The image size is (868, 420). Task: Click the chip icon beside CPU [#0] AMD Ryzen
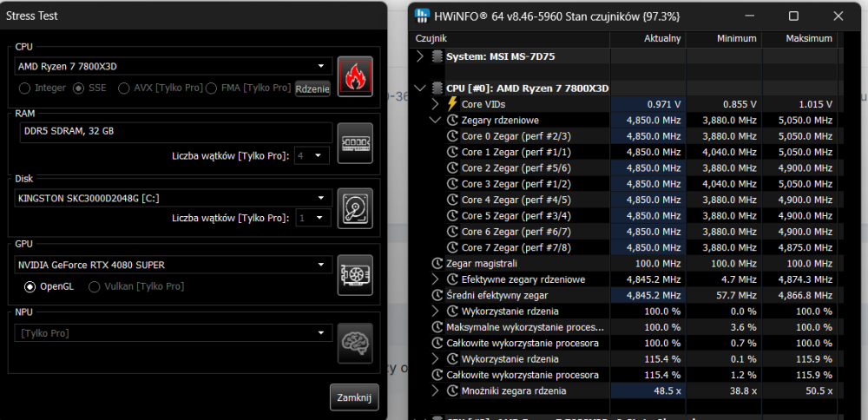tap(437, 89)
